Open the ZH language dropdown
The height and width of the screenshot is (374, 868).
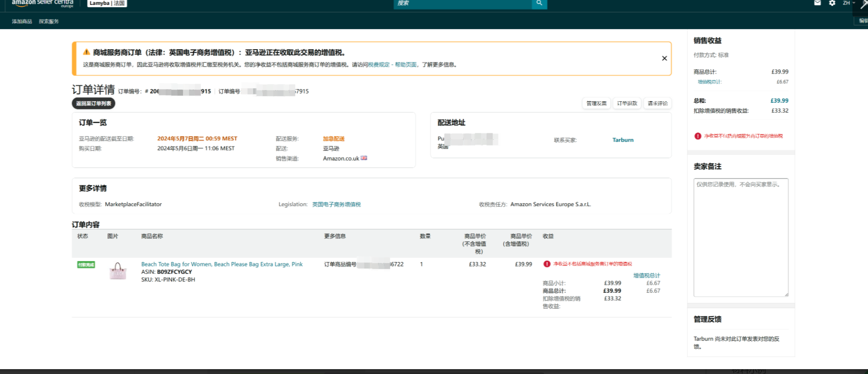click(849, 3)
